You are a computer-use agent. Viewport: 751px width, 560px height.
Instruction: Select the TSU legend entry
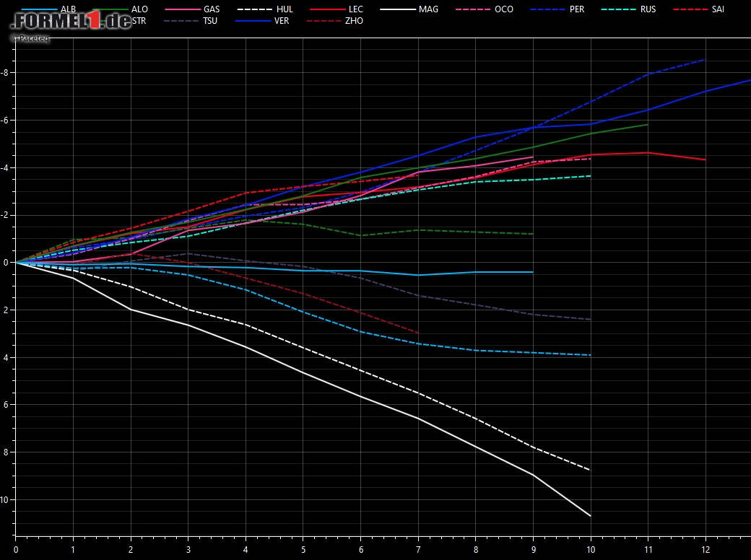(191, 21)
